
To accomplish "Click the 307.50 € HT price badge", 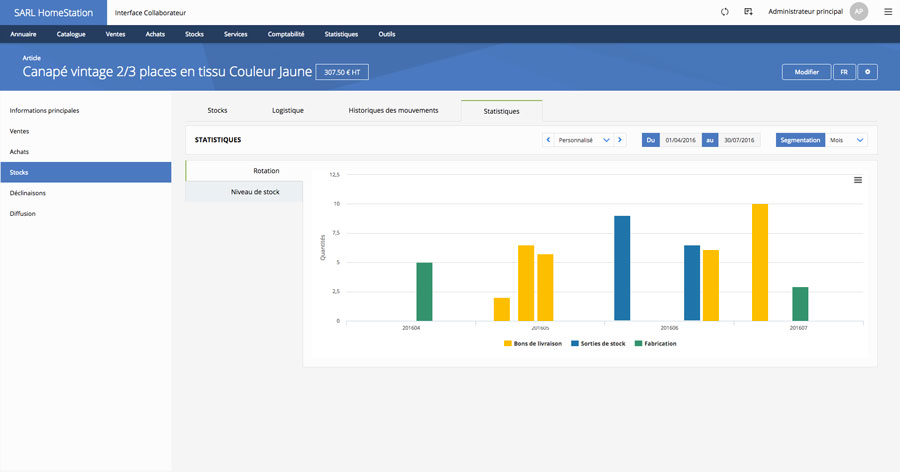I will [342, 72].
